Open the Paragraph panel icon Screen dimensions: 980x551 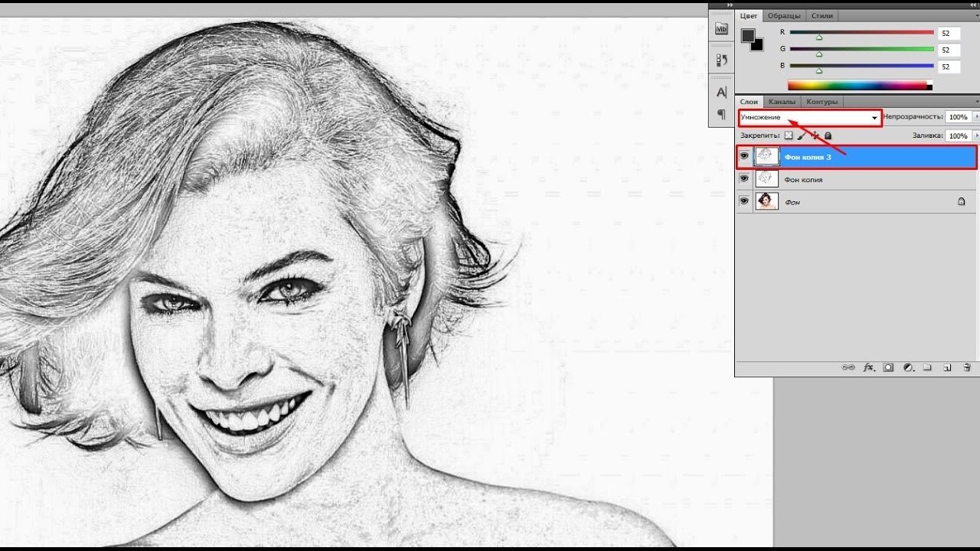click(720, 115)
